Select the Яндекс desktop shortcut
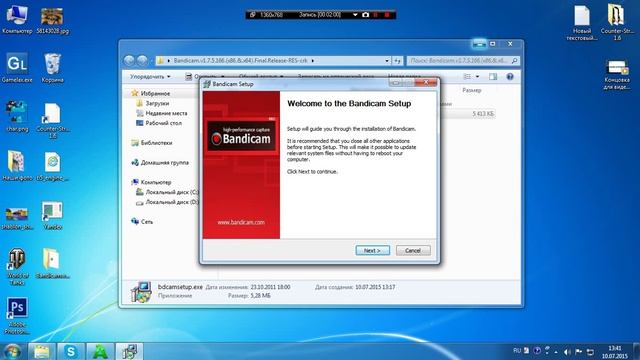640x360 pixels. click(52, 216)
